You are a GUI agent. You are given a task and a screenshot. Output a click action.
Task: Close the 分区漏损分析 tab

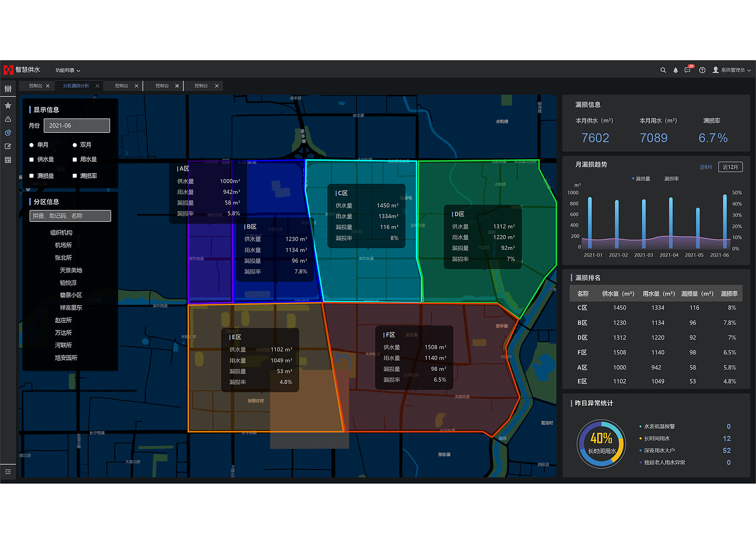coord(97,86)
